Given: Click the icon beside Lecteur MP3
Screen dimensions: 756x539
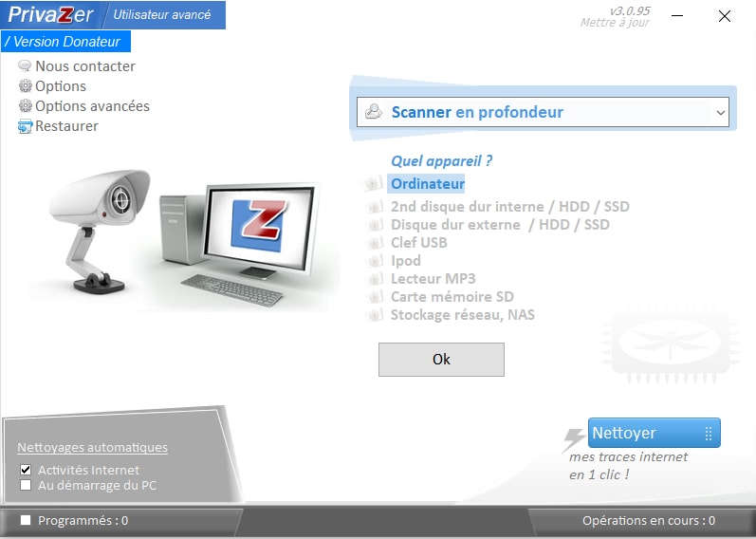Looking at the screenshot, I should 375,278.
